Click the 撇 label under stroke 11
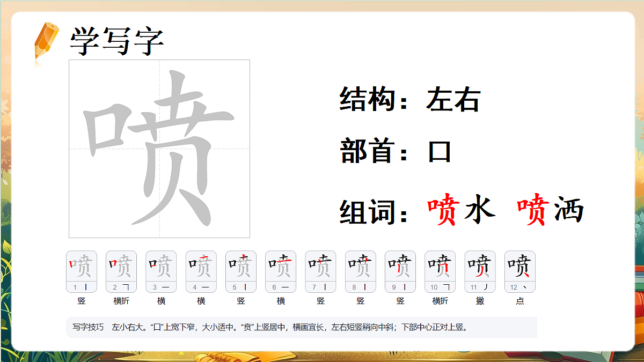 tap(480, 301)
